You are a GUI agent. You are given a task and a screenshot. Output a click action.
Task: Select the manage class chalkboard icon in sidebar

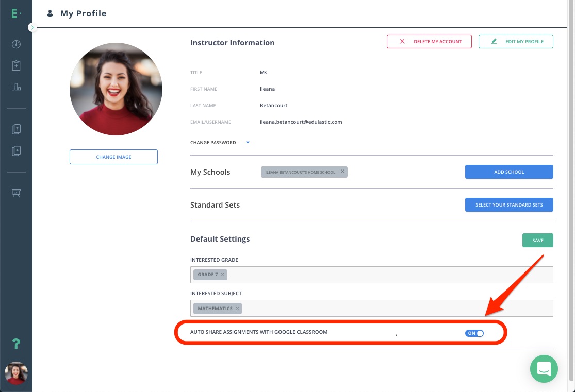16,193
